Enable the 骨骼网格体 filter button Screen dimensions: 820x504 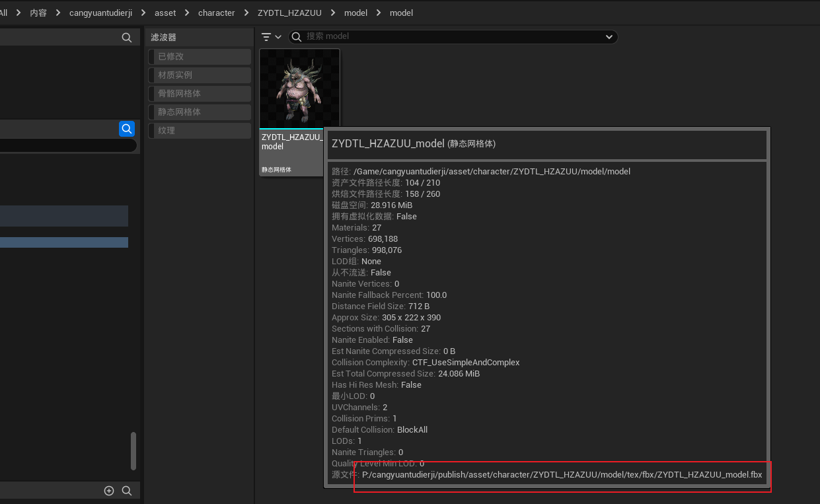[x=200, y=94]
